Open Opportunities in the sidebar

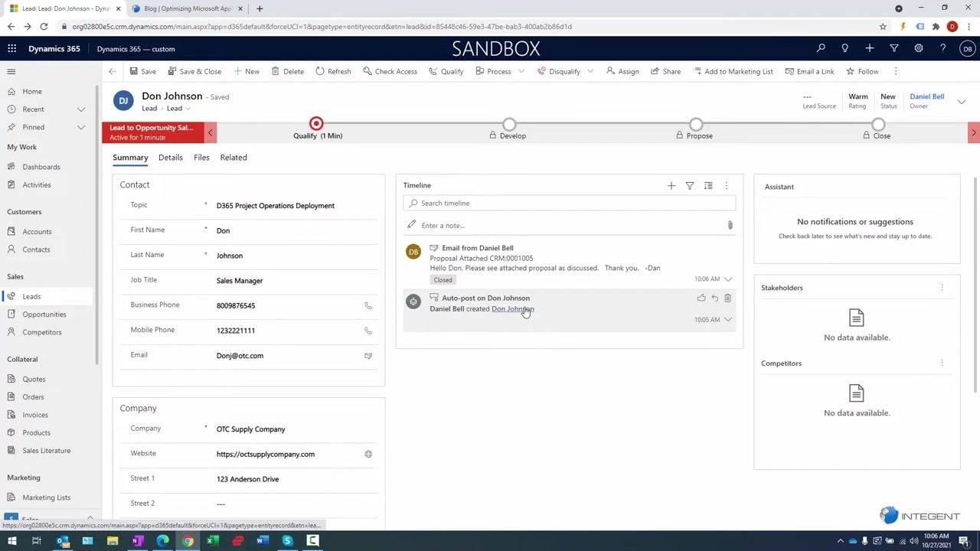tap(44, 315)
